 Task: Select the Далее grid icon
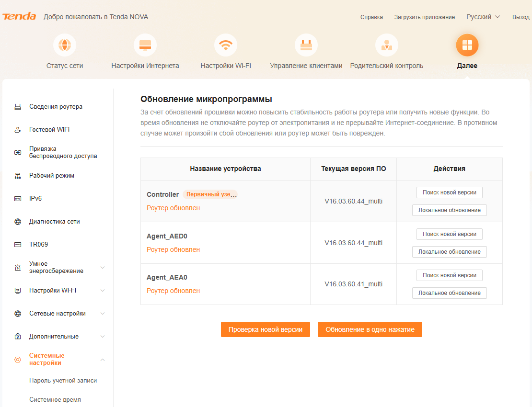tap(467, 45)
